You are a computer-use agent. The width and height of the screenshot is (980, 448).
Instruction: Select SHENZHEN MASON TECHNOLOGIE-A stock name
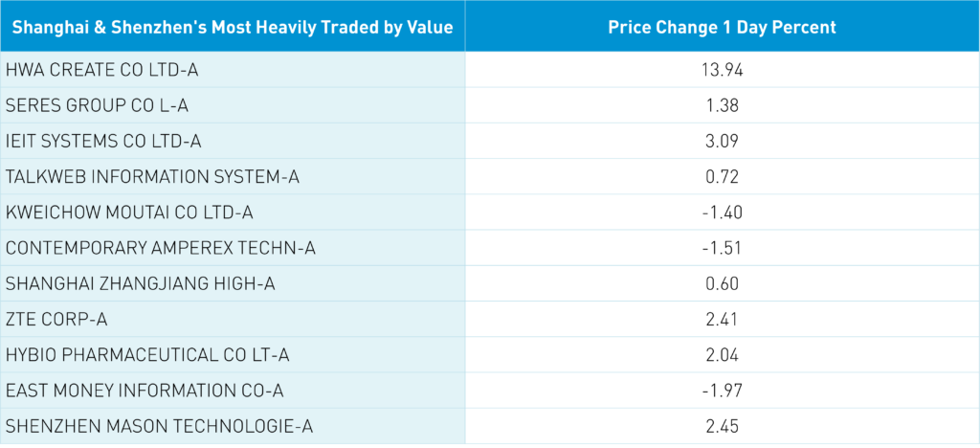[159, 426]
